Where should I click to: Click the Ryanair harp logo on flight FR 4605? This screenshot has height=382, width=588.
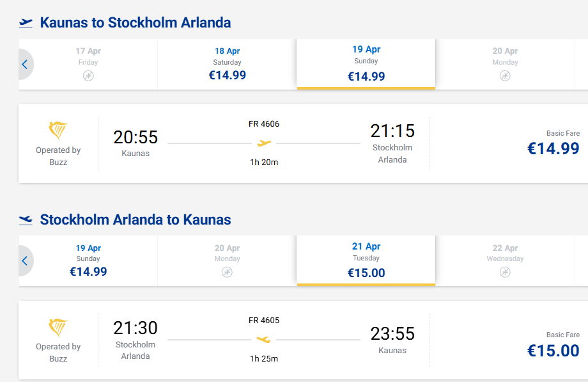click(x=58, y=328)
